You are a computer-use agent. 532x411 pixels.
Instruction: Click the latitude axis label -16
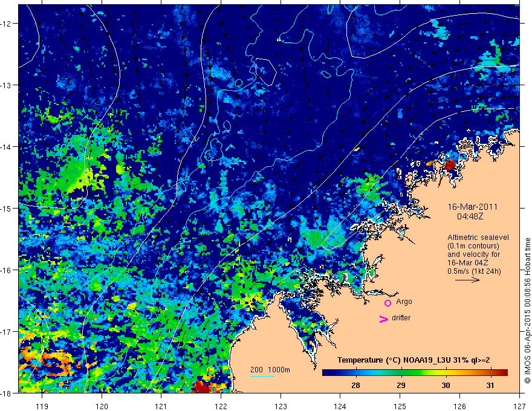tap(7, 270)
